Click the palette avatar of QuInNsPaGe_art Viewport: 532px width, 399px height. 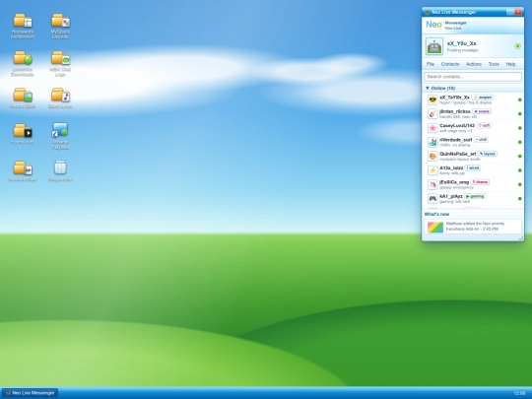click(432, 157)
